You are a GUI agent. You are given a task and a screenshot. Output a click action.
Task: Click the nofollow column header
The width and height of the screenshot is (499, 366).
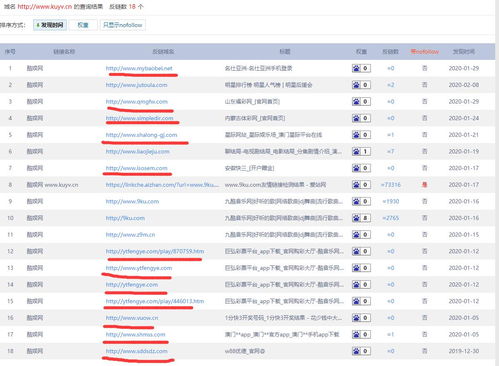tap(425, 52)
